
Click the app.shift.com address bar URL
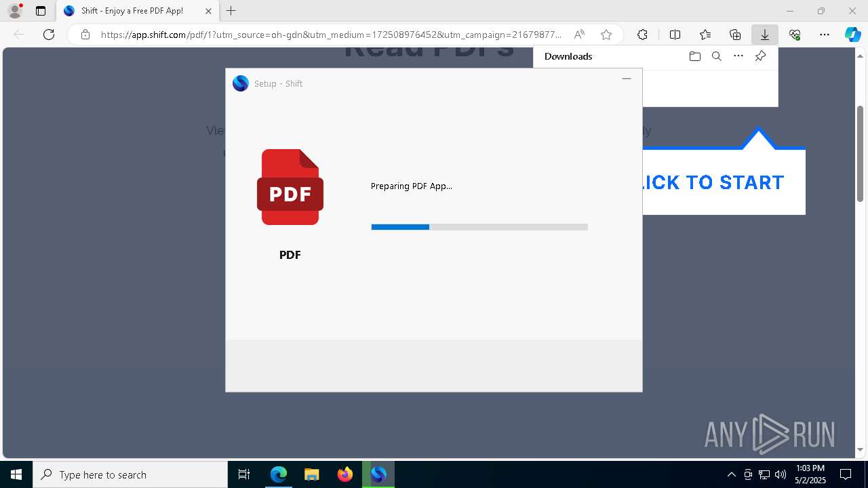click(331, 35)
